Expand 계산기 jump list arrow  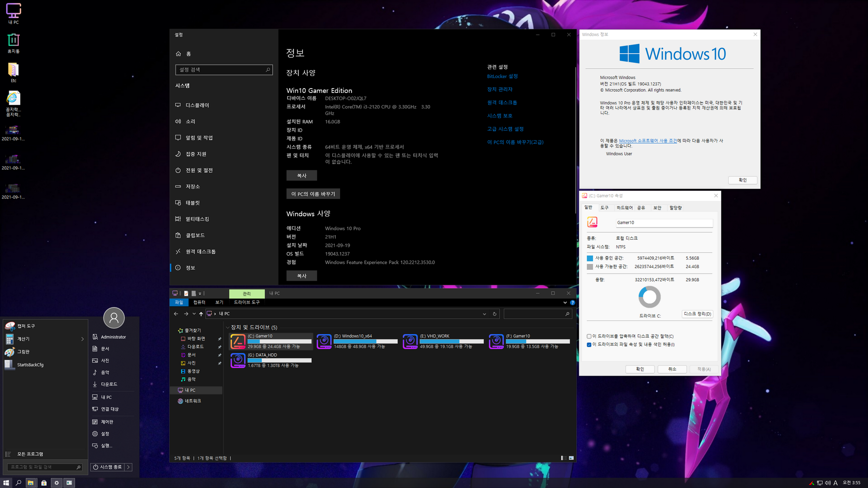pyautogui.click(x=82, y=339)
